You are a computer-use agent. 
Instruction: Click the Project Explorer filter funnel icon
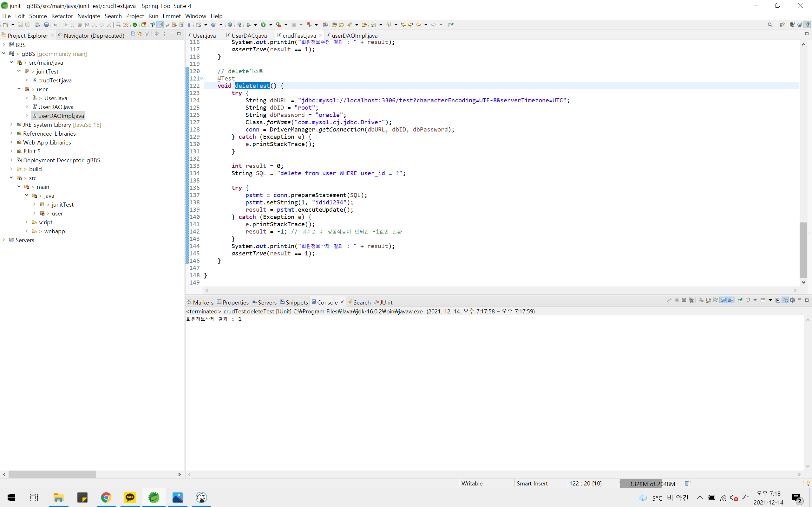147,34
